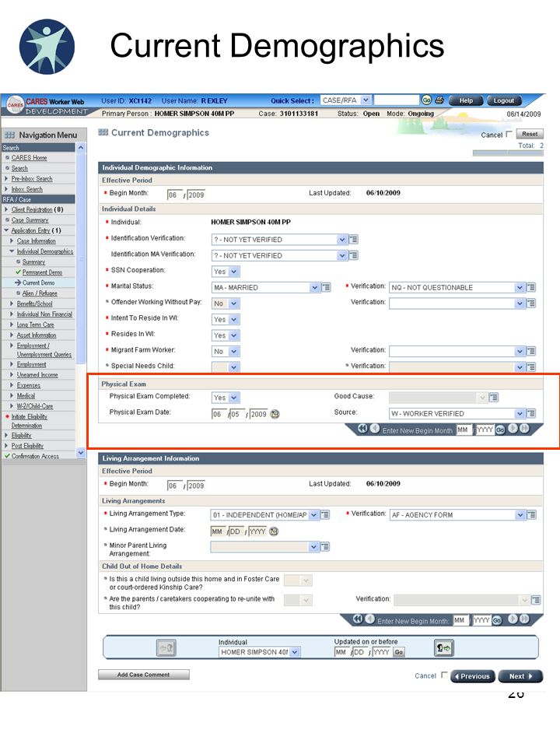Image resolution: width=560 pixels, height=747 pixels.
Task: Open details icon beside Identification Verification dropdown
Action: pyautogui.click(x=353, y=240)
